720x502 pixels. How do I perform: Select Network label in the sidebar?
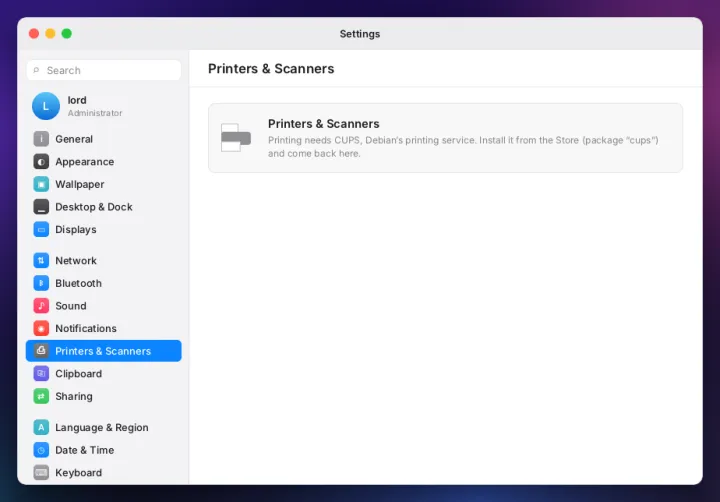click(x=76, y=260)
